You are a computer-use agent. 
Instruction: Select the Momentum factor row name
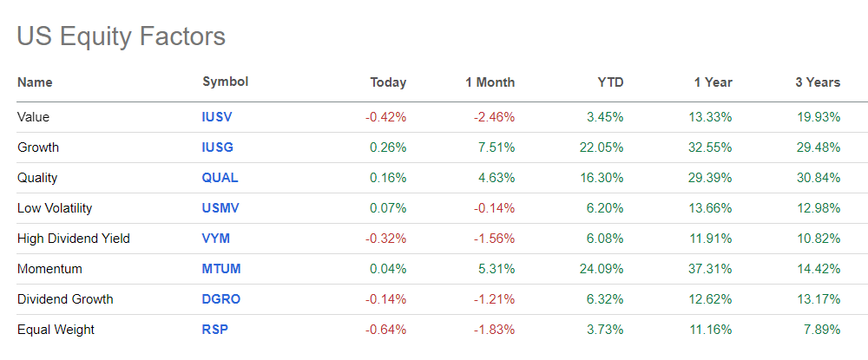(49, 269)
